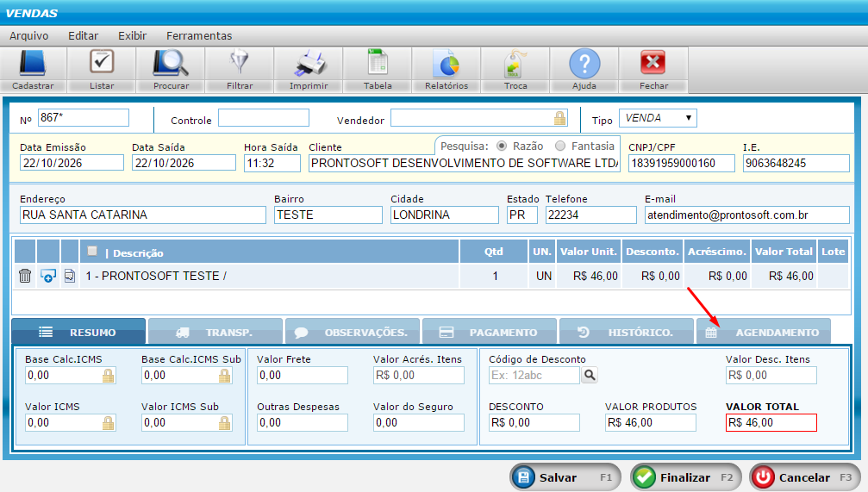This screenshot has width=868, height=492.
Task: Click the DESCONTO value field
Action: click(534, 423)
